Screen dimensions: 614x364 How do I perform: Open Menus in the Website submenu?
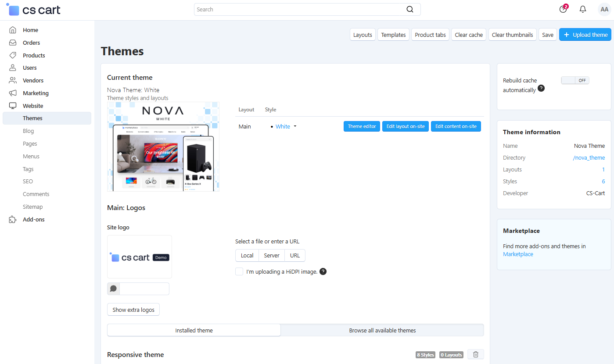31,157
